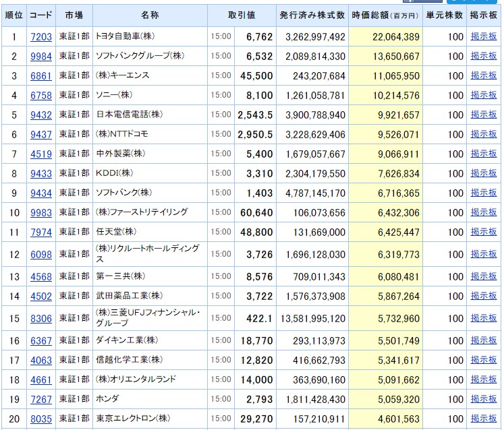This screenshot has height=430, width=504.
Task: Open stock code 8306 link
Action: [x=41, y=319]
